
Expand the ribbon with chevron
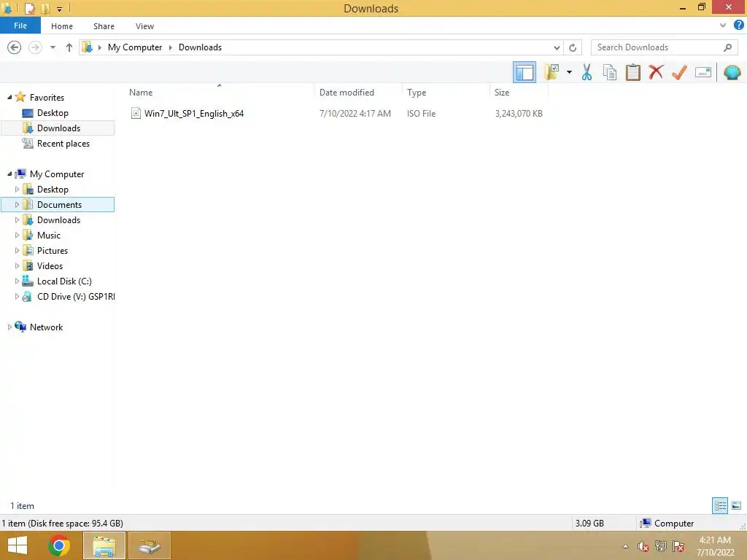(x=723, y=26)
